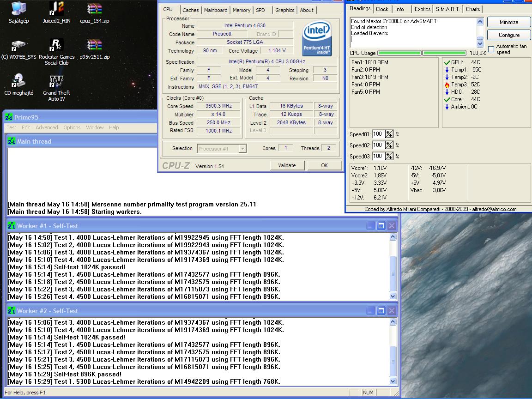Image resolution: width=532 pixels, height=399 pixels.
Task: Click Worker #1 scrollbar up arrow
Action: click(393, 237)
